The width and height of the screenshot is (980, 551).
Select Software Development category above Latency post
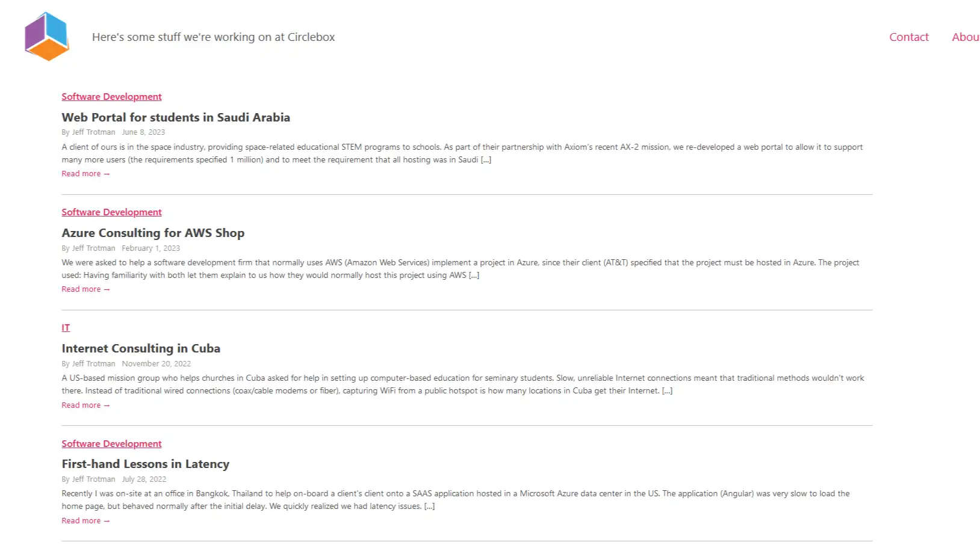(x=111, y=444)
